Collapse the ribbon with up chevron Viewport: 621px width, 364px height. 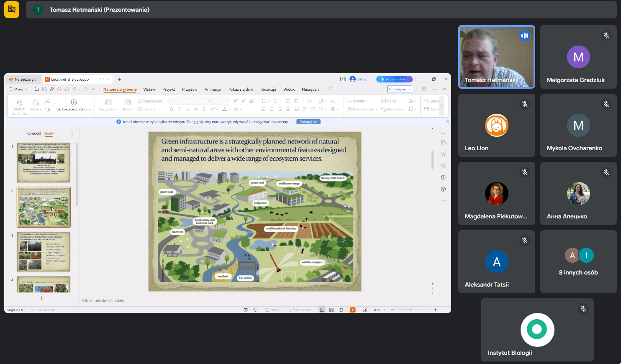point(445,89)
